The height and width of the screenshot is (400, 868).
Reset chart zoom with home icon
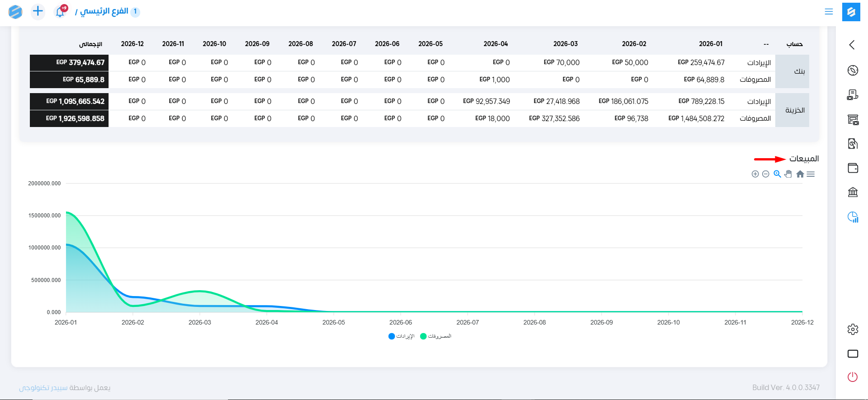(x=800, y=174)
